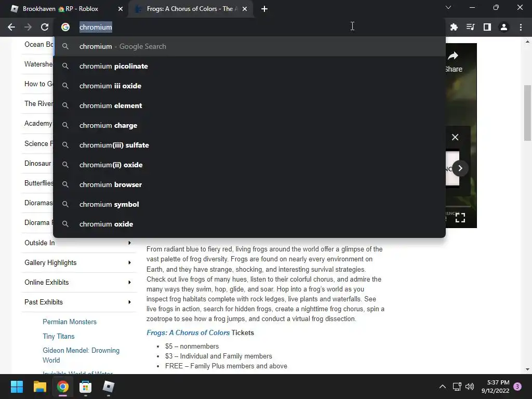This screenshot has height=399, width=532.
Task: Open the tab search chevron
Action: [448, 7]
